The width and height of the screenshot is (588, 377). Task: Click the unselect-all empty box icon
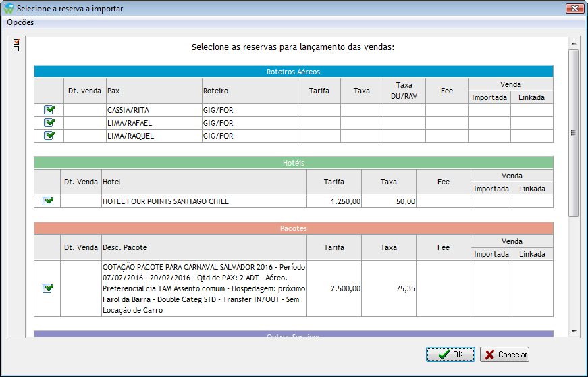16,49
